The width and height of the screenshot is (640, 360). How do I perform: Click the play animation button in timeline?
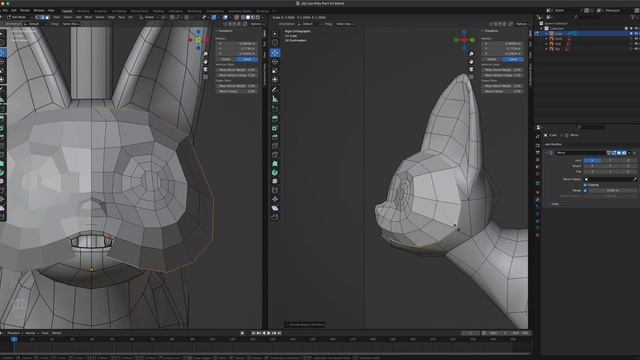269,333
